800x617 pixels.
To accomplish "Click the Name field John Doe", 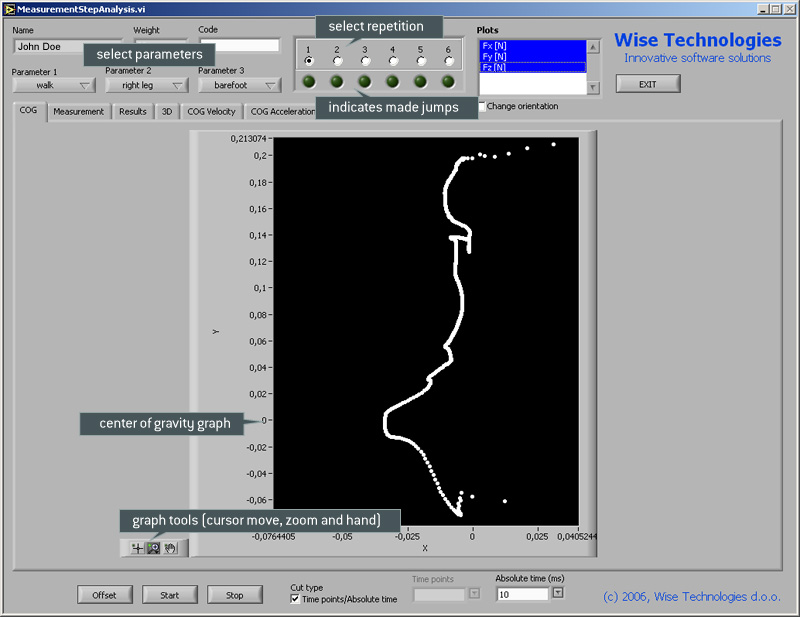I will [67, 46].
